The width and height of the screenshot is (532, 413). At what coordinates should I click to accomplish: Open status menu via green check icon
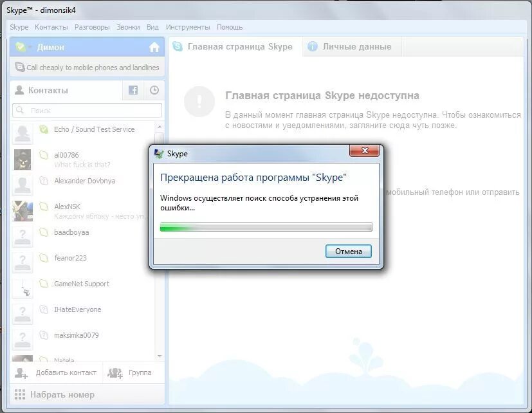pyautogui.click(x=21, y=47)
